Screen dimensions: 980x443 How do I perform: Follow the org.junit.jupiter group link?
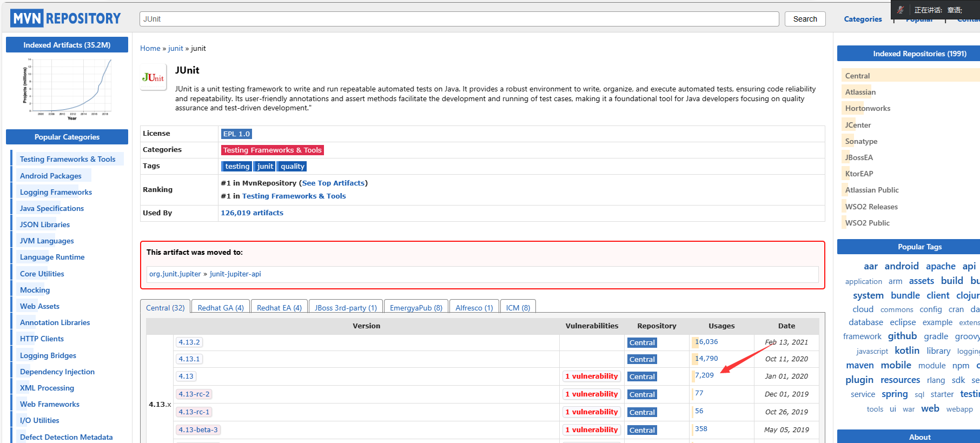point(175,274)
